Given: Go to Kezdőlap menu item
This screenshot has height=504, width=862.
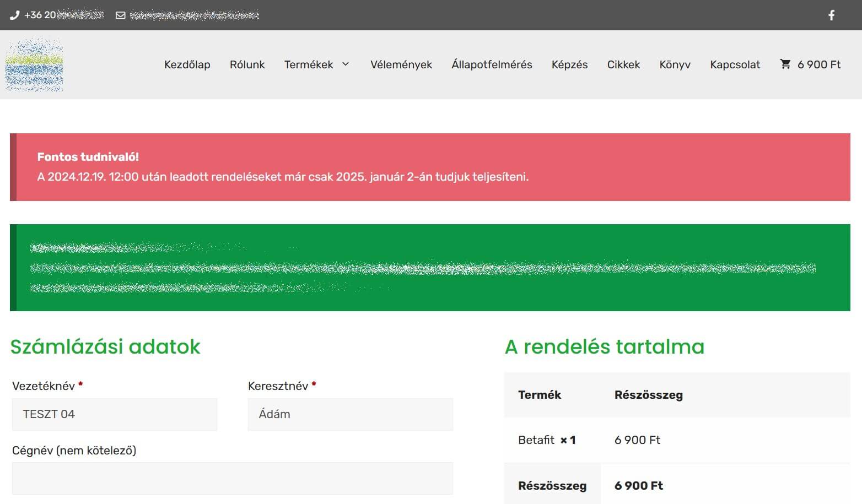Looking at the screenshot, I should coord(187,64).
